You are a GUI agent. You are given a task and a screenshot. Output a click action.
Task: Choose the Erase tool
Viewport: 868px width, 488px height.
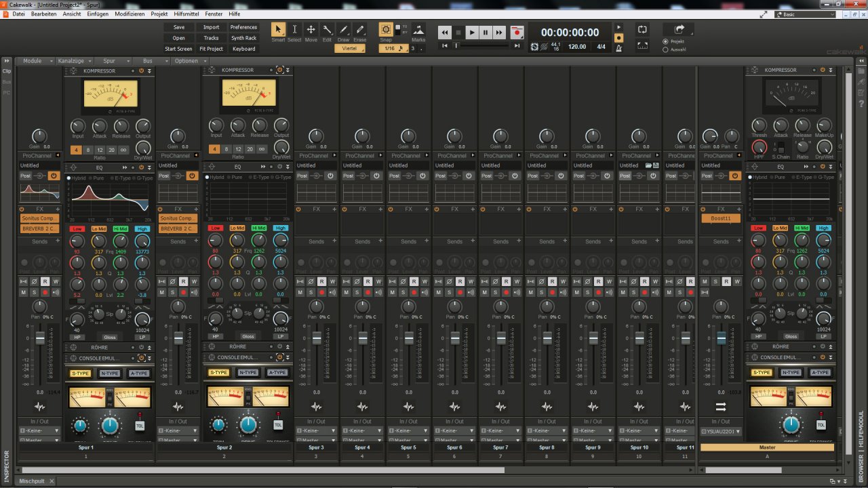359,30
